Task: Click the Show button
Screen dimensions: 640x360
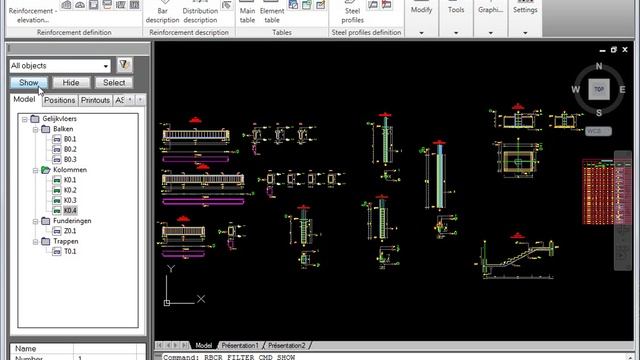Action: pos(29,82)
